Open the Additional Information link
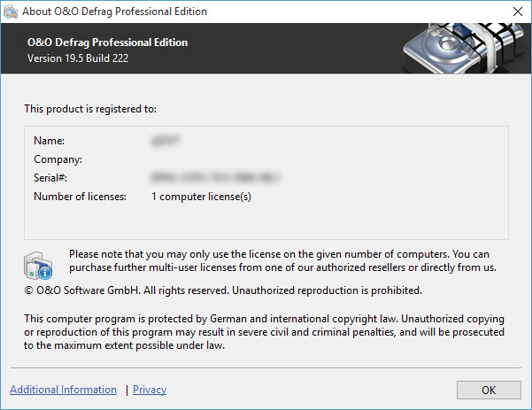The image size is (532, 410). click(x=63, y=390)
